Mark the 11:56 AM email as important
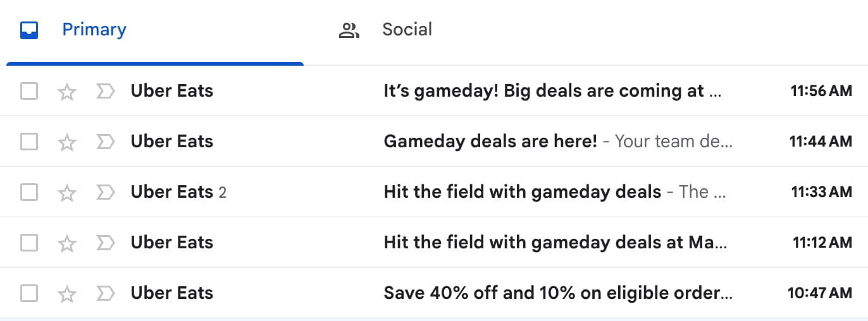868x321 pixels. pos(104,92)
